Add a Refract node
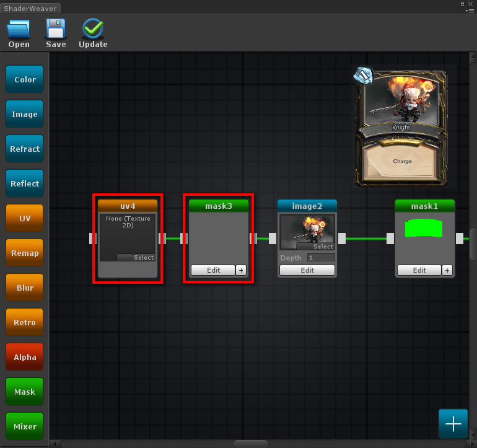 click(25, 149)
